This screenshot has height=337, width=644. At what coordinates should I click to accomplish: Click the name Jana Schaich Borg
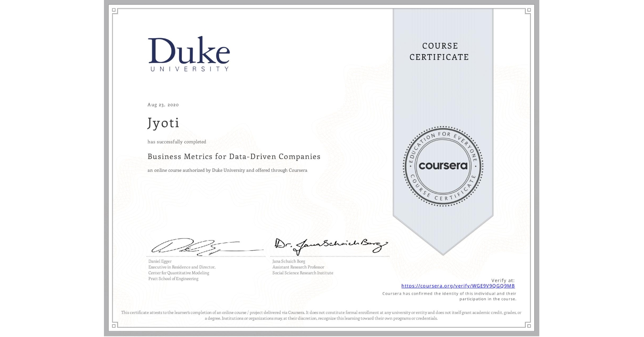(289, 261)
